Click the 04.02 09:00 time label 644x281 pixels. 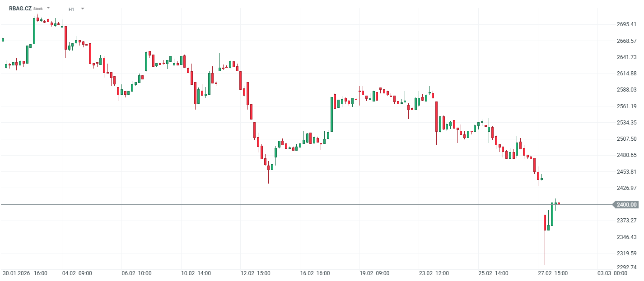pos(77,273)
